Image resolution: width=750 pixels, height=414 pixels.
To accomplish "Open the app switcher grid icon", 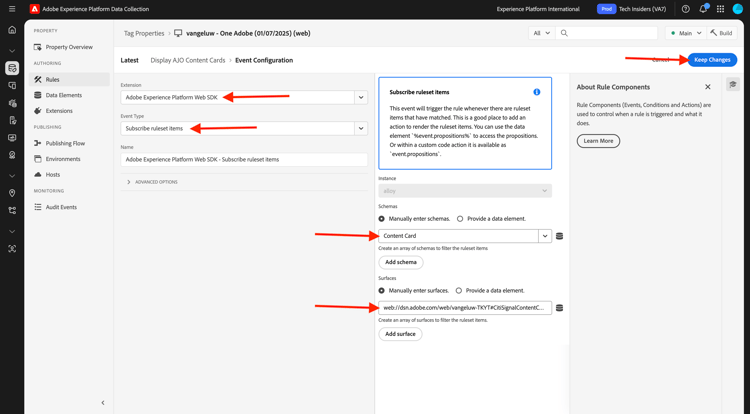I will (x=720, y=9).
